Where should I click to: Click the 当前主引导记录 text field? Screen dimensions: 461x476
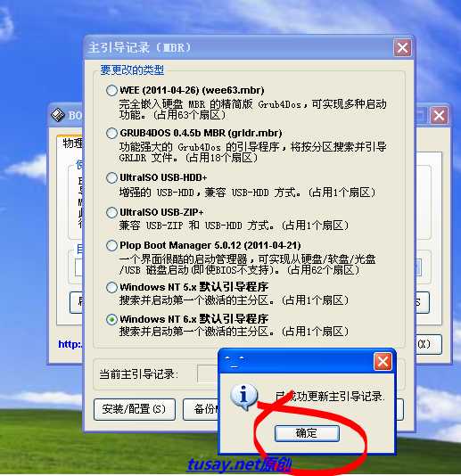(x=208, y=373)
